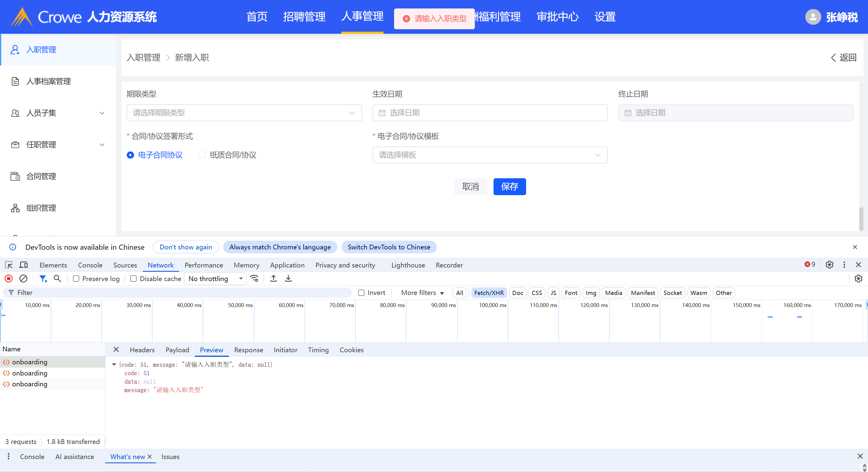The image size is (868, 472).
Task: Toggle the device toolbar icon
Action: (23, 265)
